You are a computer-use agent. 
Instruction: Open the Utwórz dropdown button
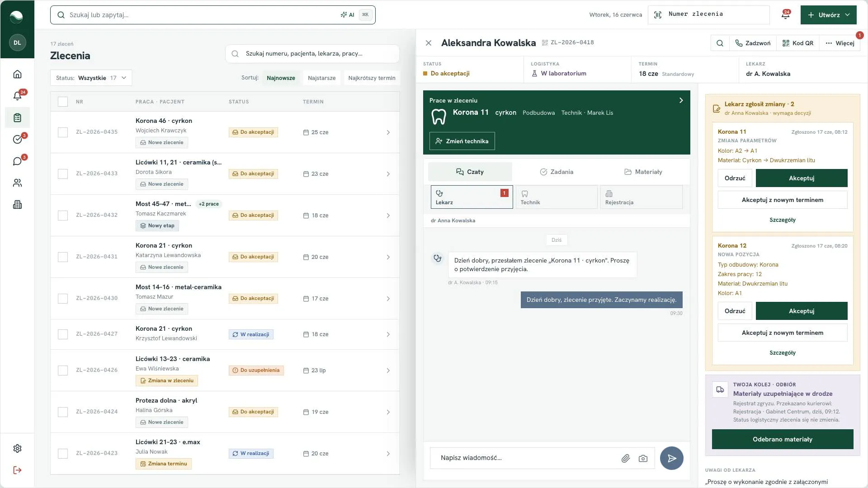(828, 15)
